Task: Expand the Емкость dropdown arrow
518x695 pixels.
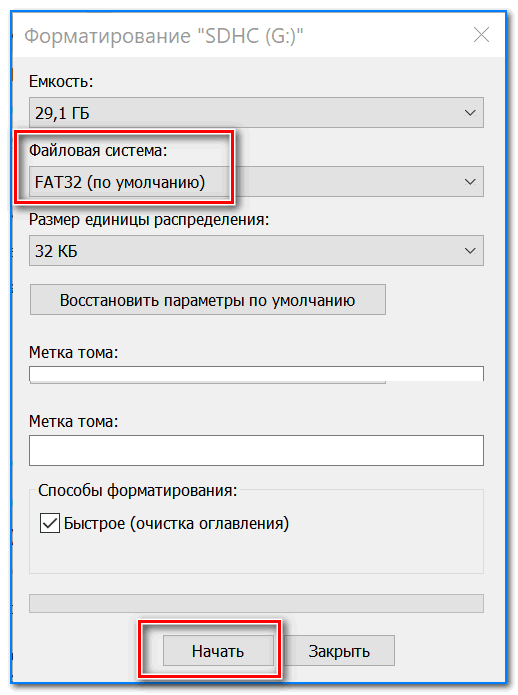Action: point(470,113)
